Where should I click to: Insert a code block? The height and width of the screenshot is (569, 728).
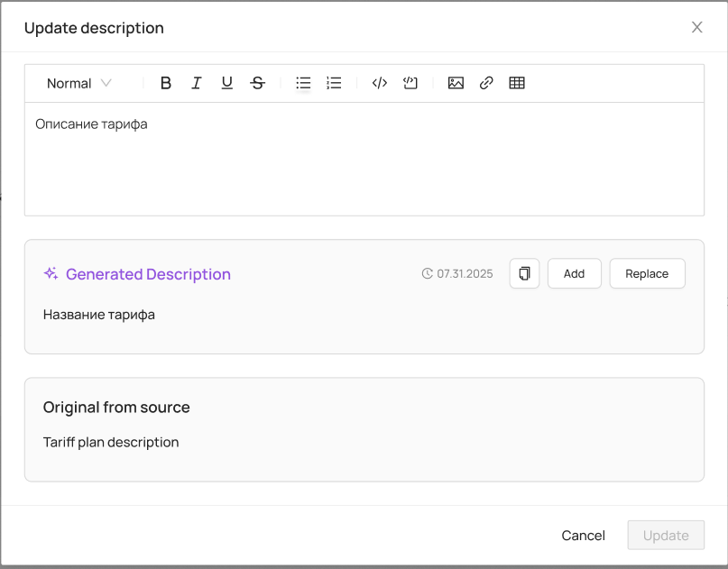(410, 83)
